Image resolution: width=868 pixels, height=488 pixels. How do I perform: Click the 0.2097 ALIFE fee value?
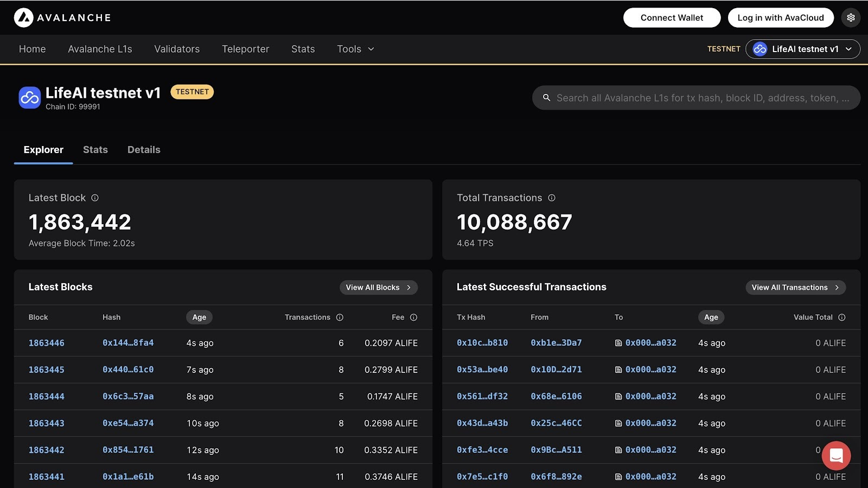click(391, 343)
